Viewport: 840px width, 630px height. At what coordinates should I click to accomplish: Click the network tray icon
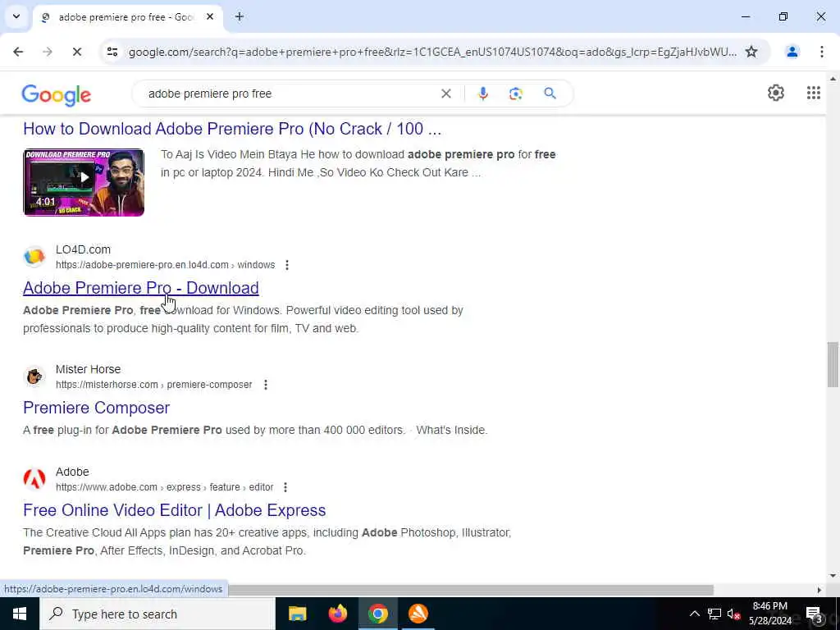click(x=714, y=614)
